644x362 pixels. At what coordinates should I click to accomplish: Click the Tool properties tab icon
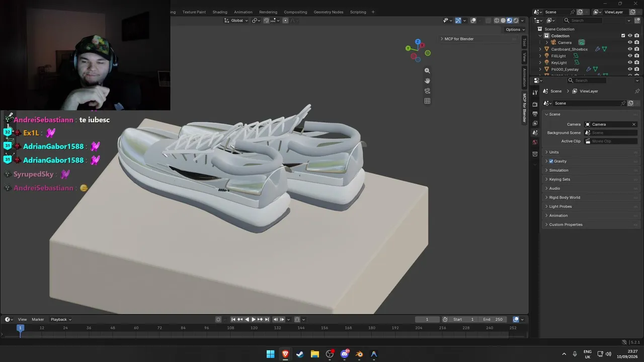[535, 93]
